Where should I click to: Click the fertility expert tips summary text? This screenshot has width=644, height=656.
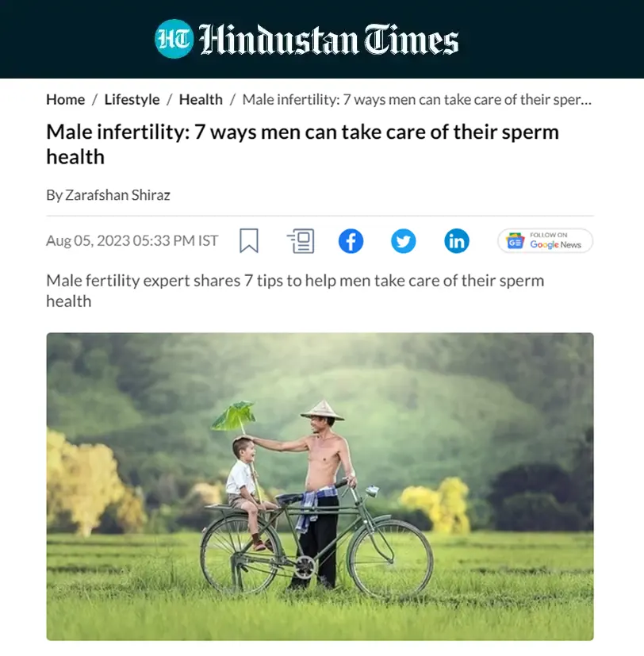click(x=295, y=291)
